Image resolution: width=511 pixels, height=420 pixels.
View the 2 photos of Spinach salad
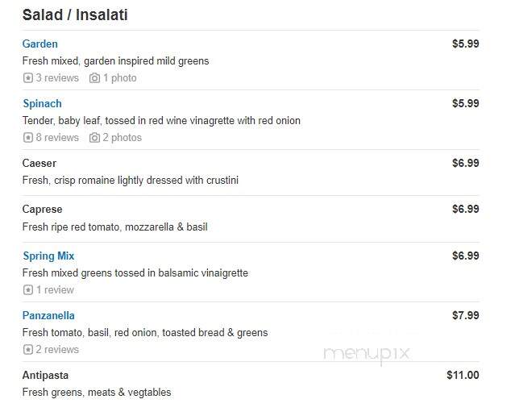pos(123,138)
